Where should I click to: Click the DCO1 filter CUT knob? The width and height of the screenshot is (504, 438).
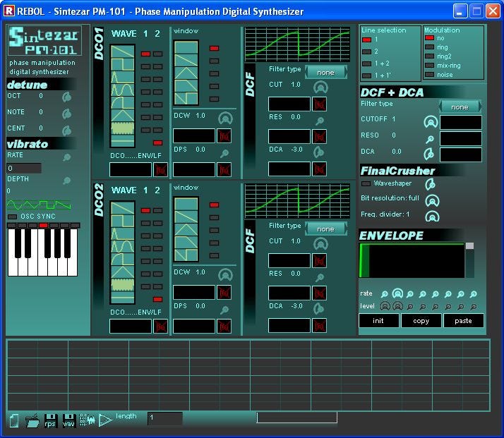[x=320, y=87]
